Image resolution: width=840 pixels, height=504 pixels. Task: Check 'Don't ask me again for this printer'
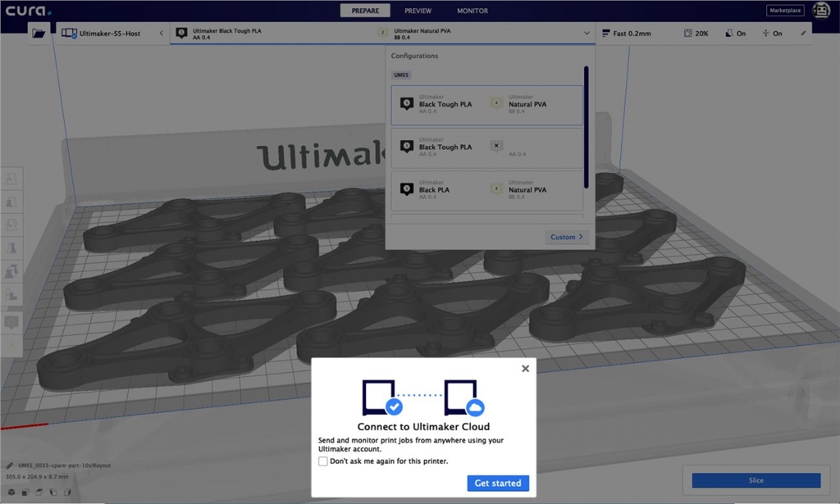click(323, 461)
